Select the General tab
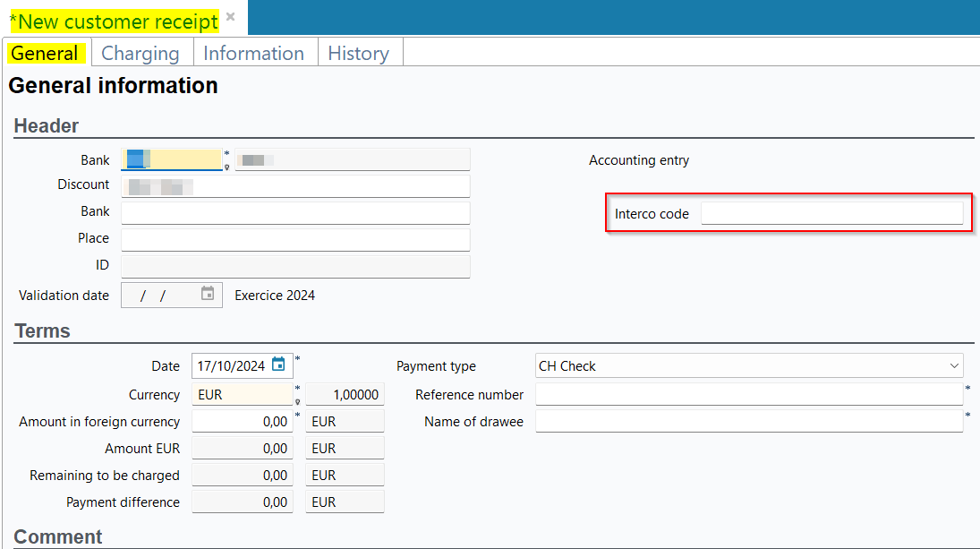980x549 pixels. point(45,54)
